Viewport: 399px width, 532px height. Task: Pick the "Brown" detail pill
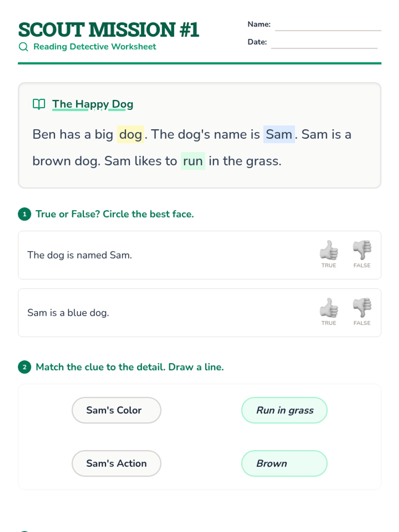coord(284,464)
